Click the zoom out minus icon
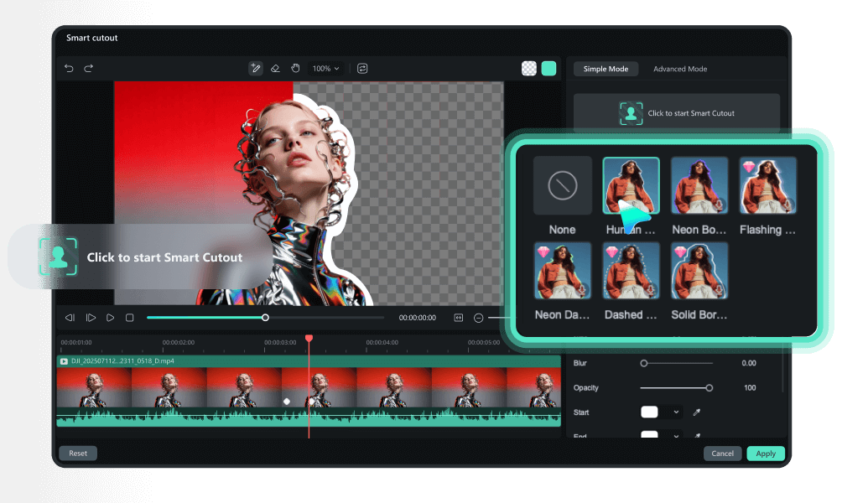This screenshot has height=503, width=868. point(479,318)
